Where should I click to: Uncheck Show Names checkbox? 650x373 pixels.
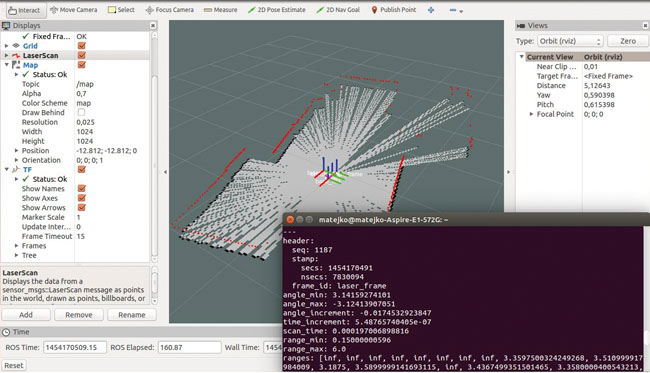click(x=82, y=189)
